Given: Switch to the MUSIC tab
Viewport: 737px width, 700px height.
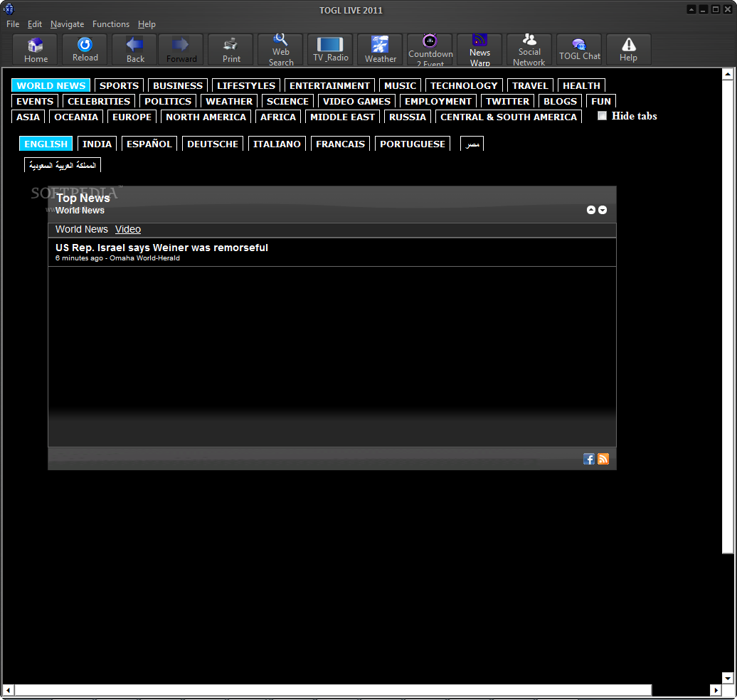Looking at the screenshot, I should click(400, 85).
